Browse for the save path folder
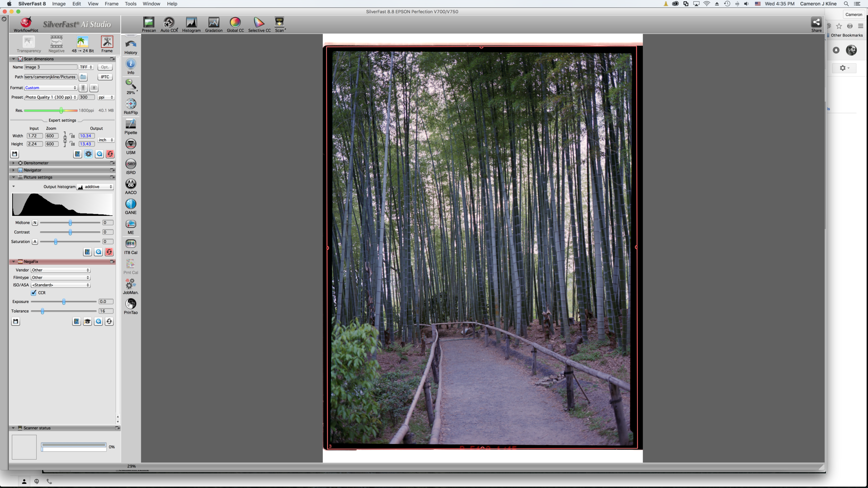 83,77
